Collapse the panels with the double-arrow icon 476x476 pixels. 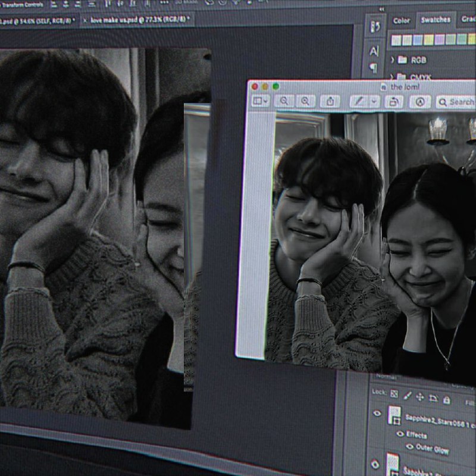point(381,10)
